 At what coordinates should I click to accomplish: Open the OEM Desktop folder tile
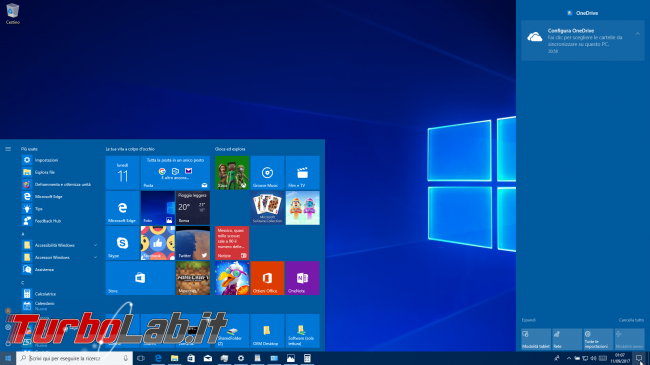pyautogui.click(x=267, y=331)
